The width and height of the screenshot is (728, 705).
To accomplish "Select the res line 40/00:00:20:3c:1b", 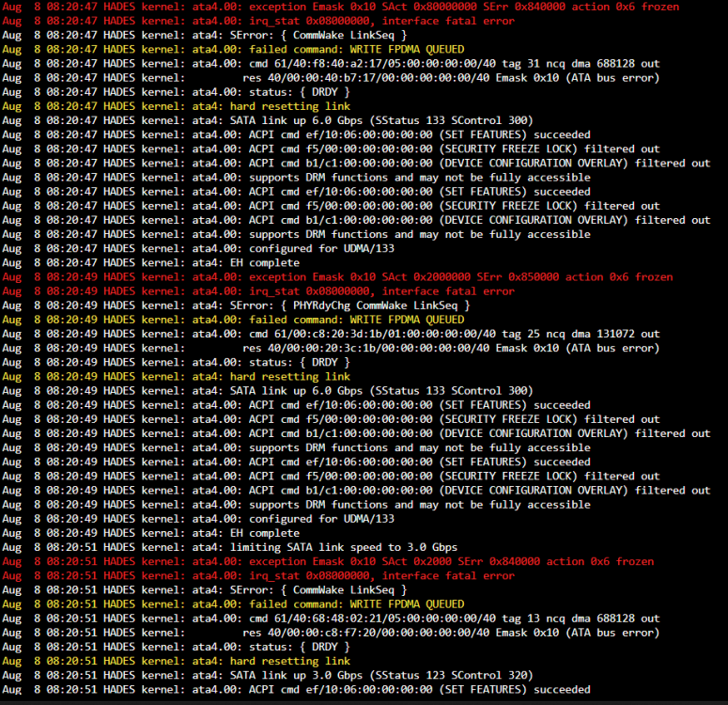I will [x=331, y=348].
